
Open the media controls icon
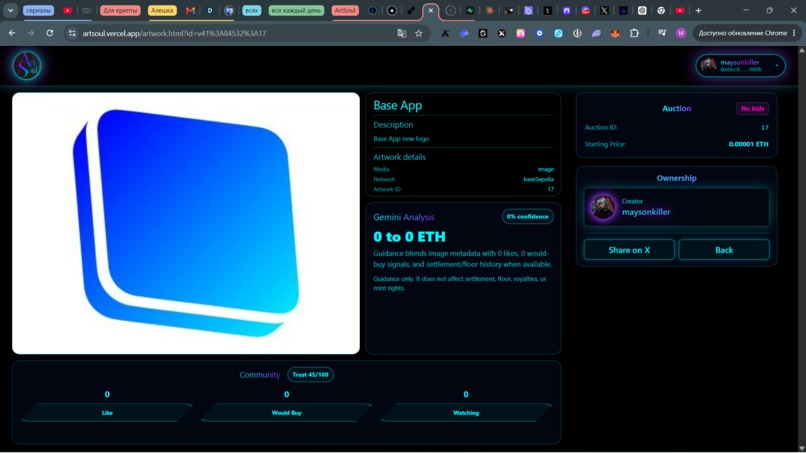(x=662, y=33)
